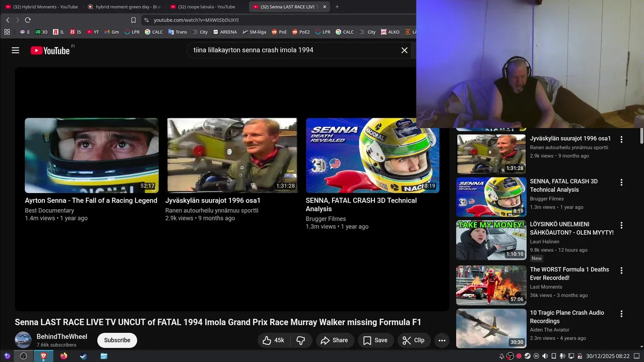Open options for WORST Formula 1 Deaths

click(621, 270)
